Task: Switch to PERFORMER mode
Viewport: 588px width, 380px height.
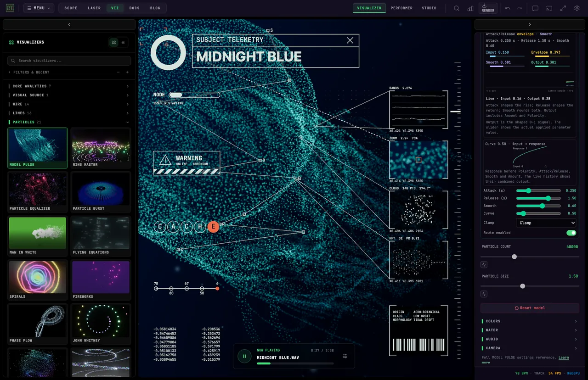Action: coord(401,8)
